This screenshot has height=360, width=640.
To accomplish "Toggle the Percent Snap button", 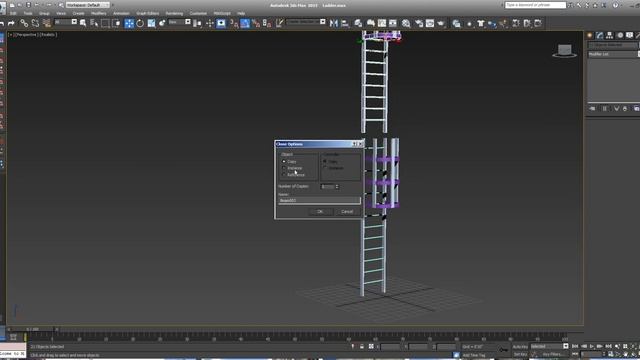I will (256, 24).
